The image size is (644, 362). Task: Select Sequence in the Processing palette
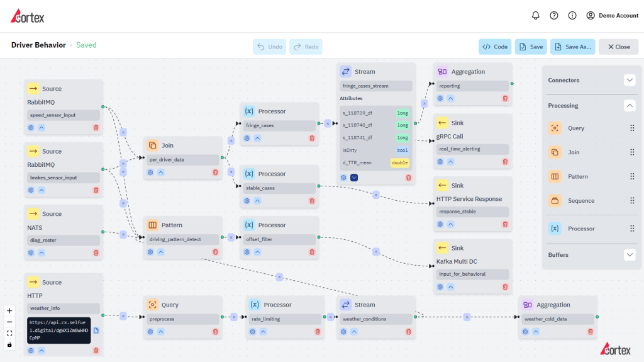pos(580,201)
